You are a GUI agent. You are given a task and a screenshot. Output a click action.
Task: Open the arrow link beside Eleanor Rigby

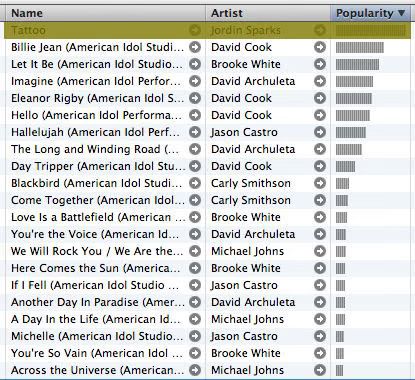195,98
